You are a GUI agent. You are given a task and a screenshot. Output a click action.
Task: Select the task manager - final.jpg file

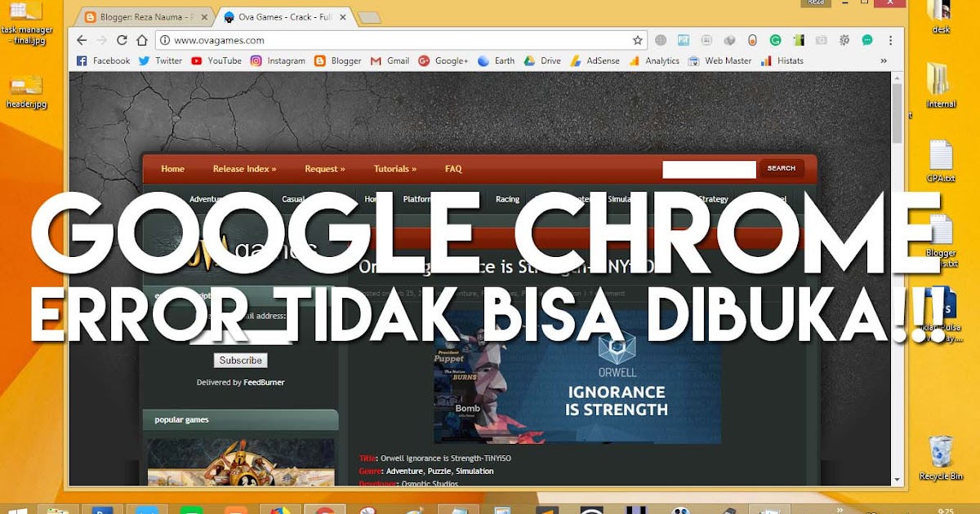coord(26,23)
